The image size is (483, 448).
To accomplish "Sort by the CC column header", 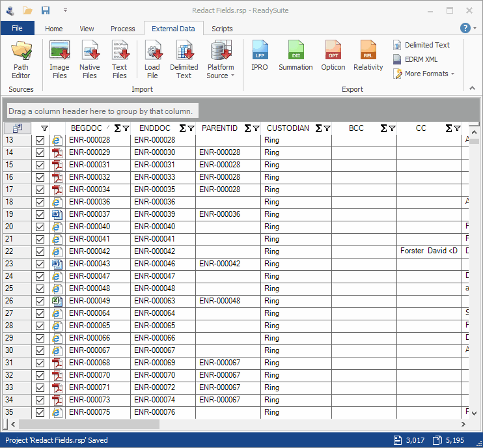I will tap(421, 128).
